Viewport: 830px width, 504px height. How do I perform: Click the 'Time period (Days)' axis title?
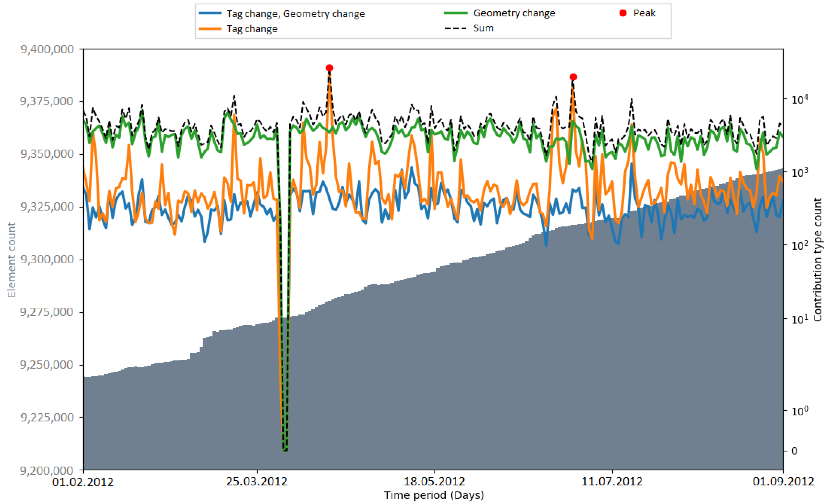tap(434, 495)
